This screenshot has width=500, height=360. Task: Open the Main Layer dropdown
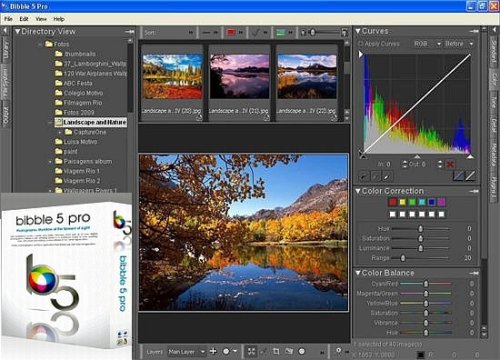tap(186, 351)
